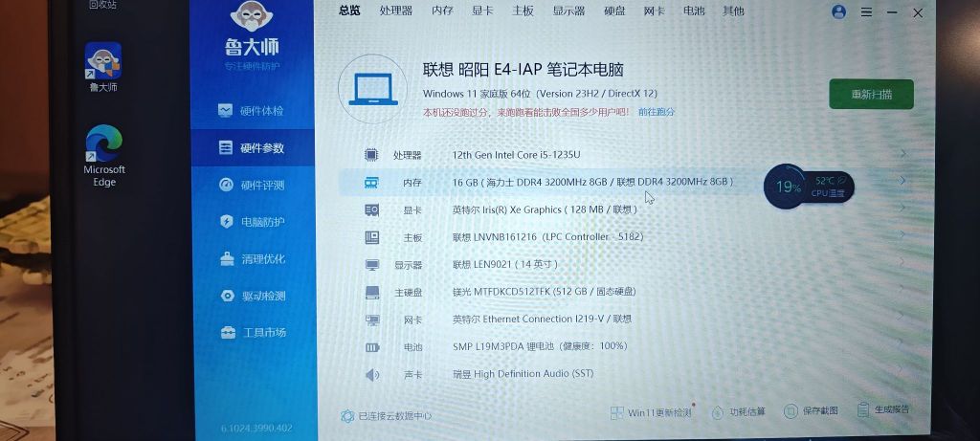Click the laptop computer icon
This screenshot has width=980, height=441.
(x=373, y=89)
